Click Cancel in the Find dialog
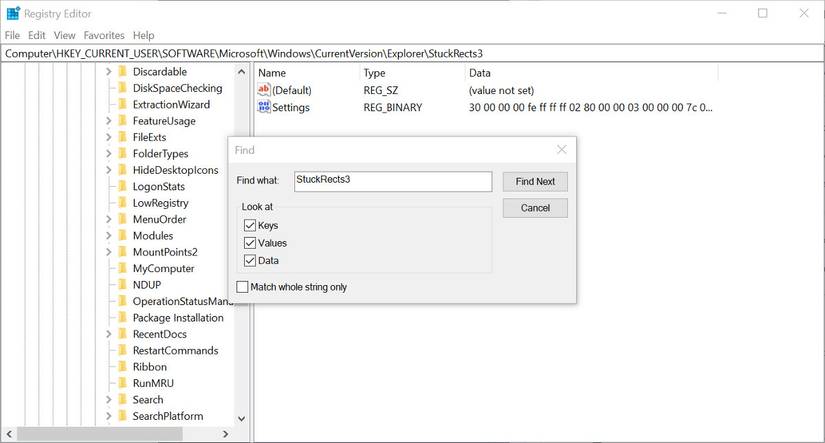 coord(535,208)
